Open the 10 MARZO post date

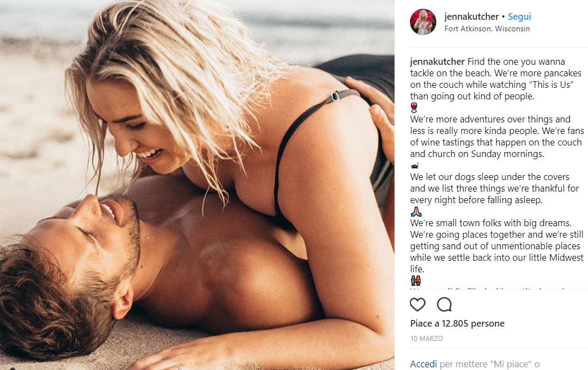click(426, 339)
